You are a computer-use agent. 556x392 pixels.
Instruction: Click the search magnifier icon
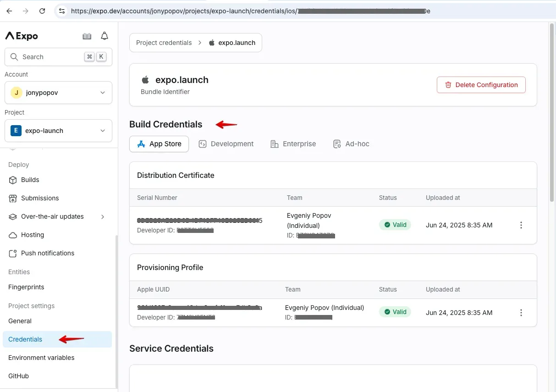14,57
